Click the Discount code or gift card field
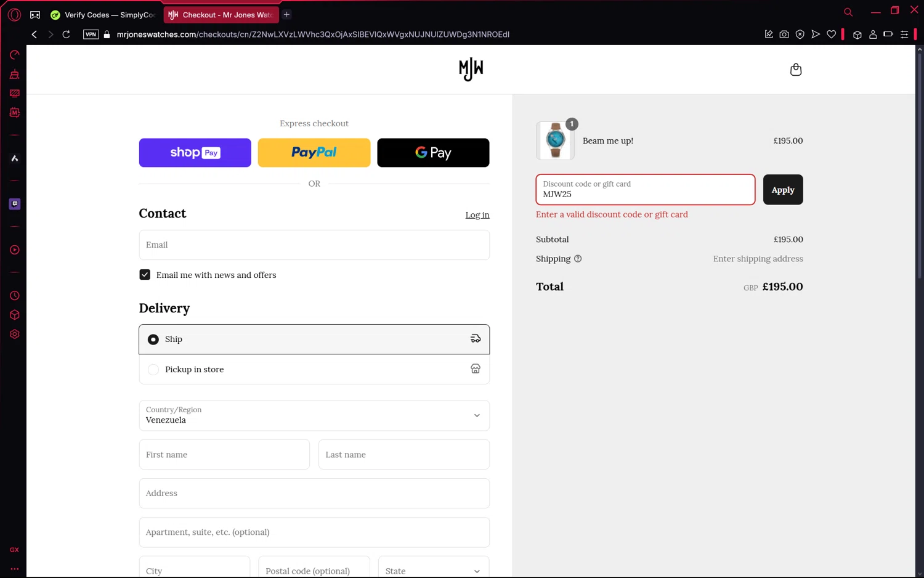The width and height of the screenshot is (924, 578). point(646,190)
